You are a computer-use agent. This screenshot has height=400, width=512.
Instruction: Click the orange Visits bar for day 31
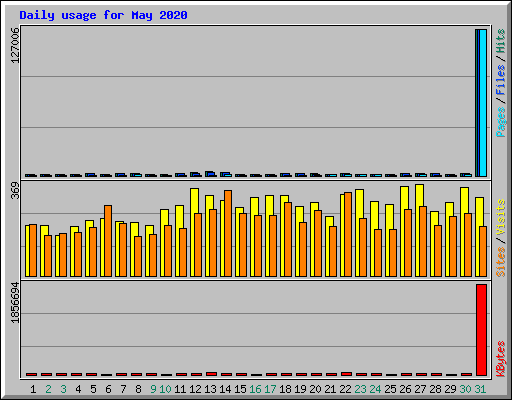483,252
